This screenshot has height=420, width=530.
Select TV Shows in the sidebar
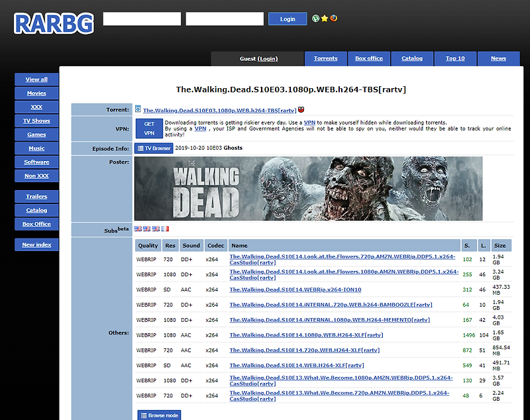point(36,121)
